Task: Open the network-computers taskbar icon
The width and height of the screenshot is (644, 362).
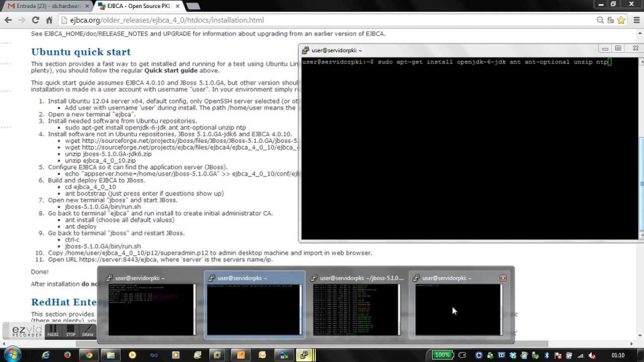Action: pos(284,355)
